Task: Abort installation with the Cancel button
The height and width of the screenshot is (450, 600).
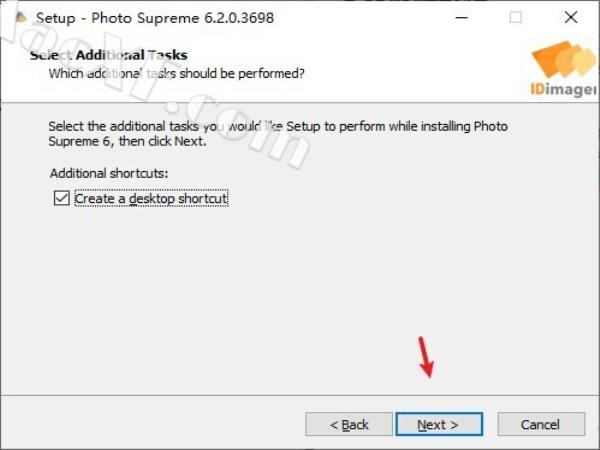Action: (541, 424)
